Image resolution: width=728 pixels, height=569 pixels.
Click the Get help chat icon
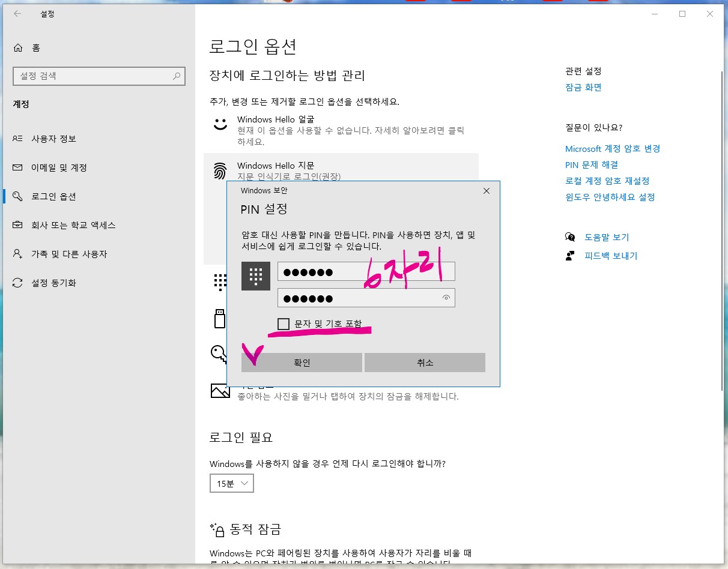tap(570, 237)
